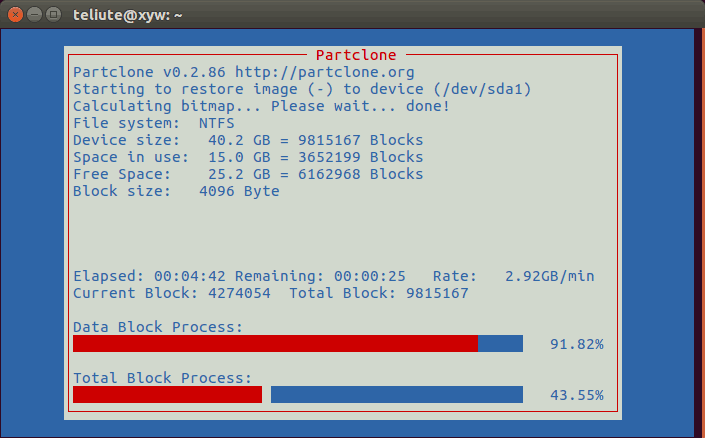
Task: Click the 6162968 Blocks count
Action: [x=361, y=174]
